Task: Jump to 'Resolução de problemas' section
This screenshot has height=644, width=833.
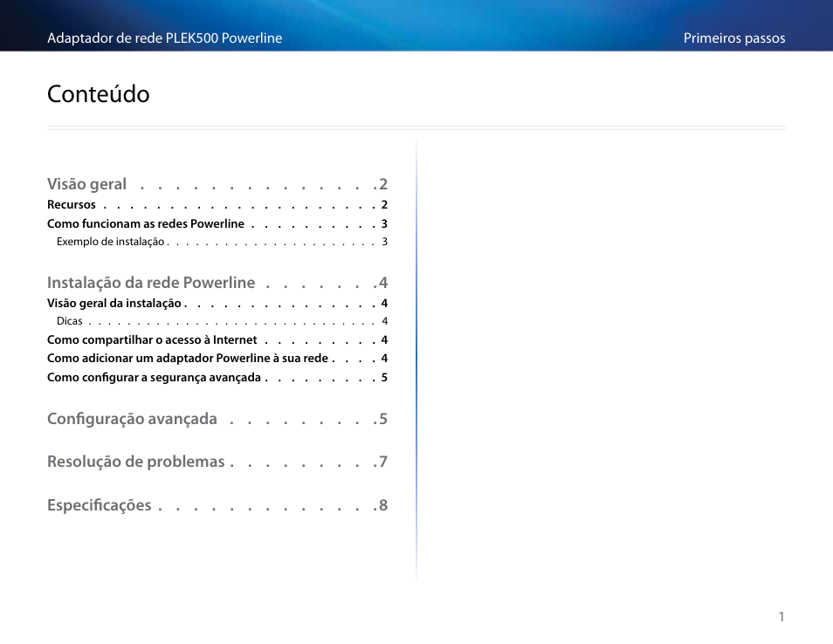Action: pyautogui.click(x=217, y=462)
